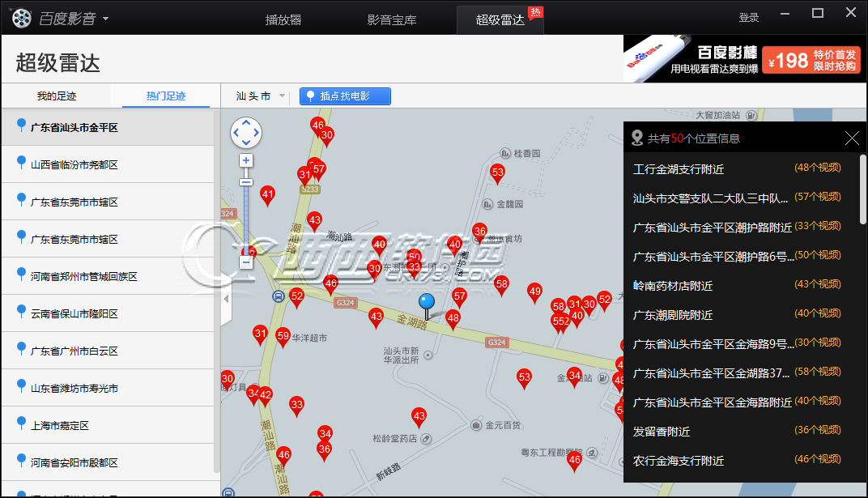Screen dimensions: 868x498
Task: Zoom out with the map minus button
Action: click(x=246, y=262)
